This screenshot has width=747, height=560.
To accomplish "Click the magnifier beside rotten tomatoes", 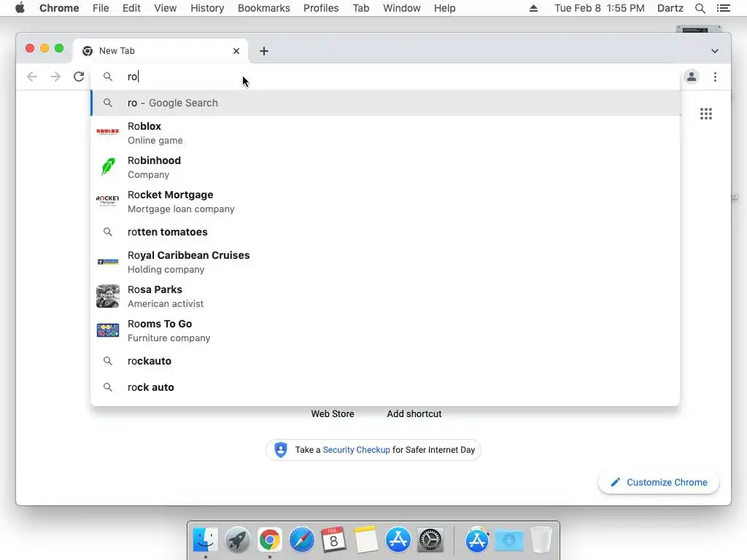I will pos(108,232).
